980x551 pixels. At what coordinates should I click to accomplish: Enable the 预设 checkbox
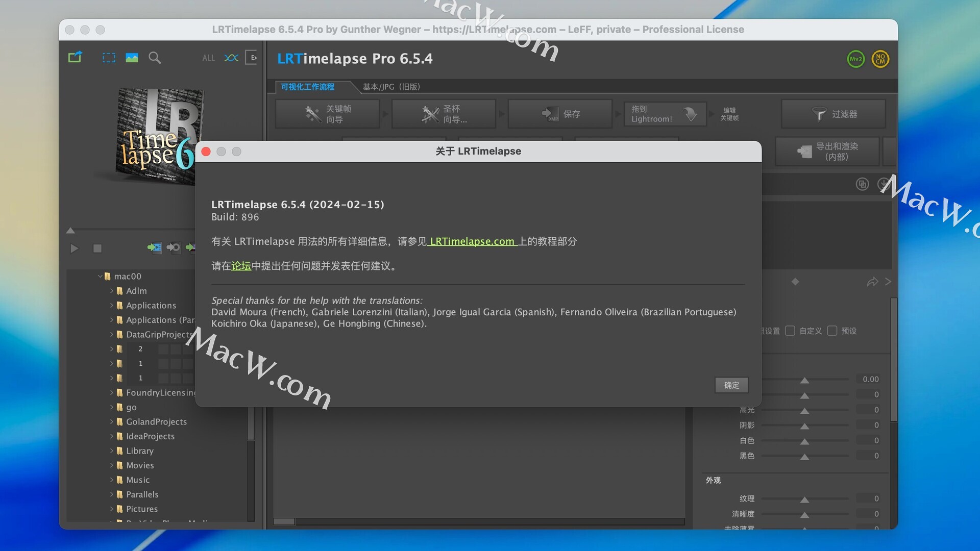pyautogui.click(x=832, y=331)
